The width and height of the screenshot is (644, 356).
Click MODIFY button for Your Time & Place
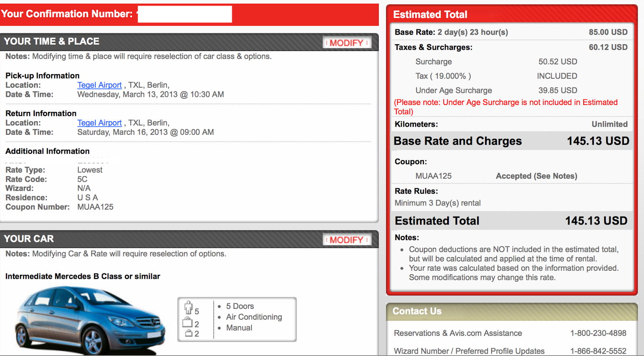(x=347, y=43)
